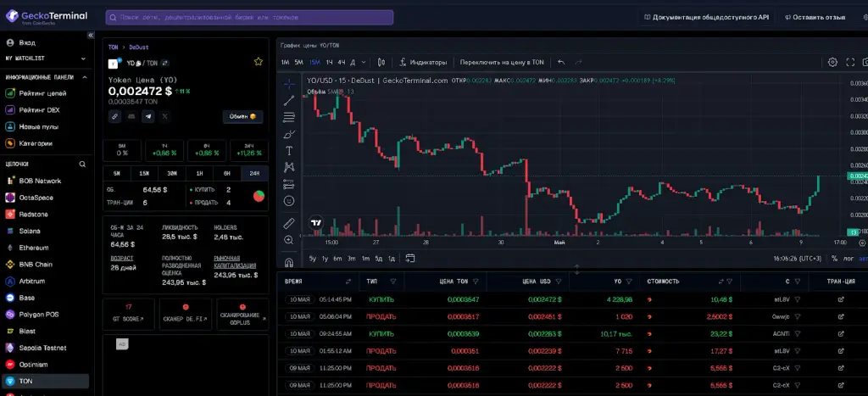Screen dimensions: 868x396
Task: Open 'Документация общедоступного API' link
Action: [x=706, y=17]
